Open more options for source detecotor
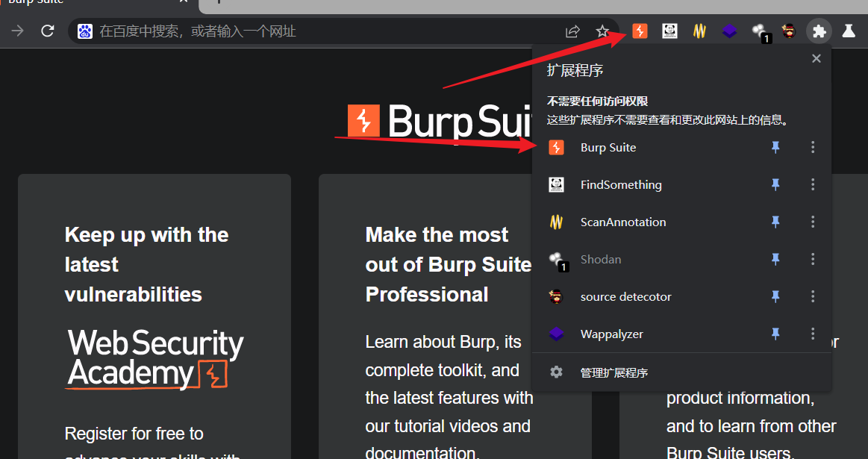The width and height of the screenshot is (868, 459). click(813, 297)
